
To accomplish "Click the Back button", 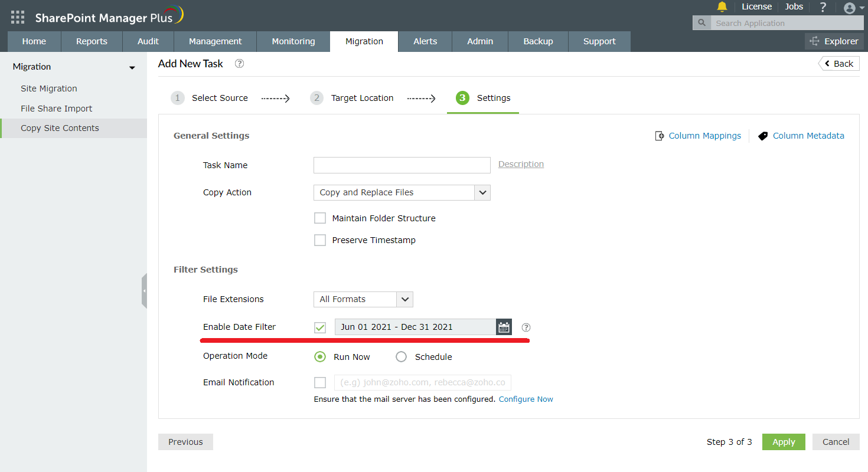I will pos(838,64).
